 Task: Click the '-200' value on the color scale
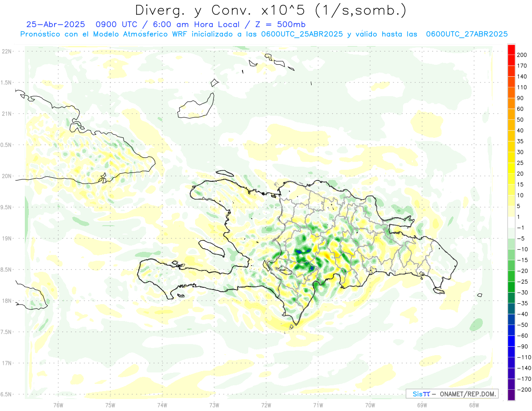coord(524,390)
